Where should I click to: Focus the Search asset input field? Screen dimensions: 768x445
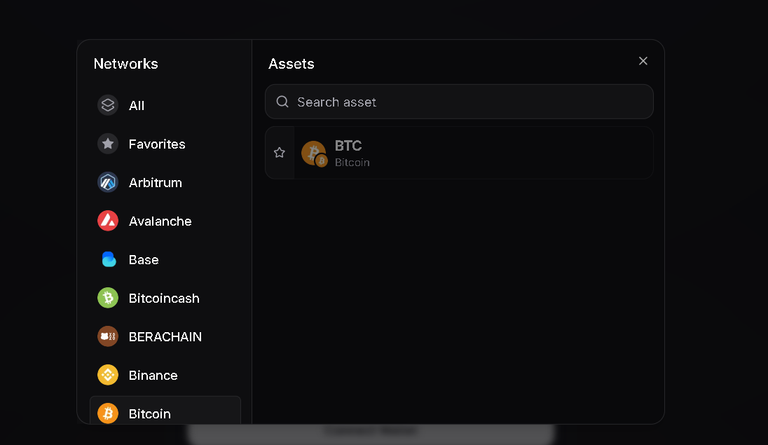459,102
